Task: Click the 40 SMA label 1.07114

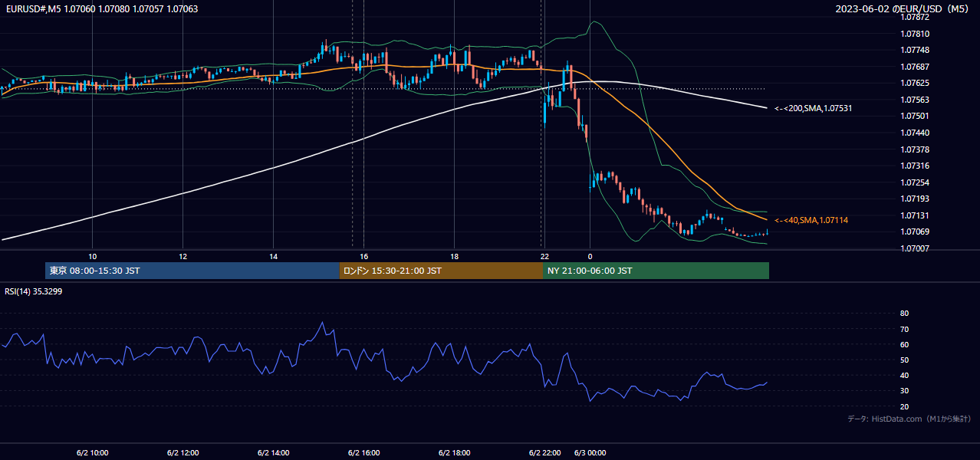Action: pyautogui.click(x=811, y=220)
